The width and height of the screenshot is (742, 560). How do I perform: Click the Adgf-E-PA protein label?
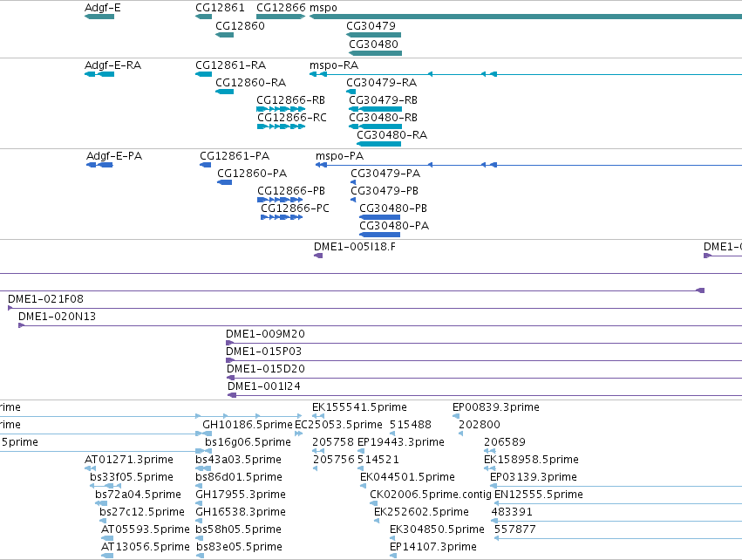pos(114,156)
